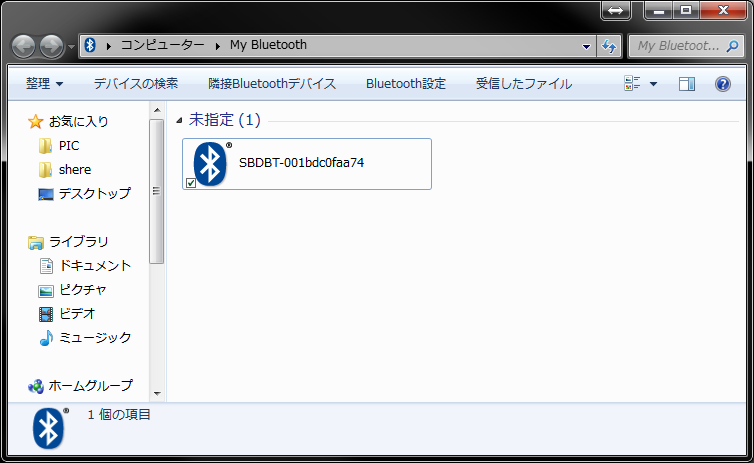This screenshot has height=463, width=754.
Task: Open デスクトップ in the navigation pane
Action: pyautogui.click(x=95, y=193)
